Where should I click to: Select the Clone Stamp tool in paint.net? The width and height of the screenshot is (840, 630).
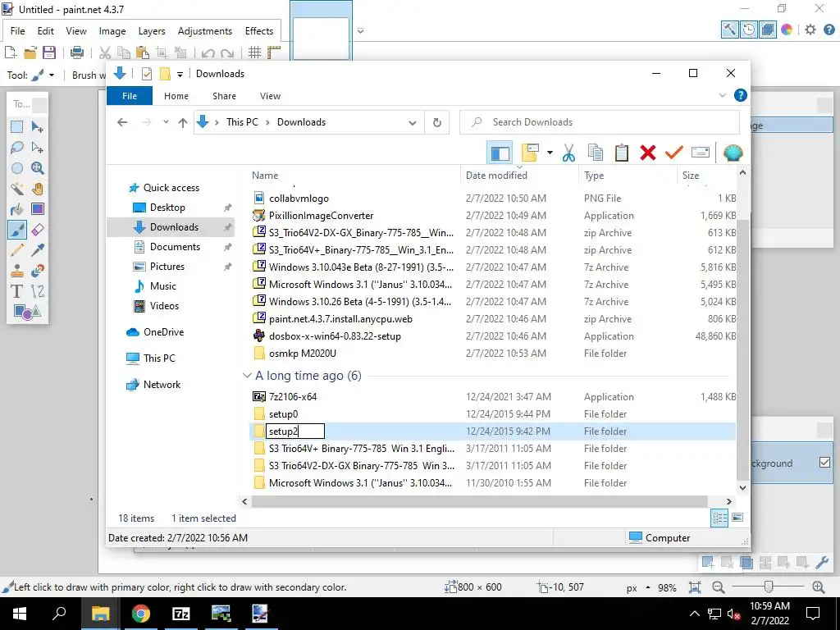coord(17,271)
